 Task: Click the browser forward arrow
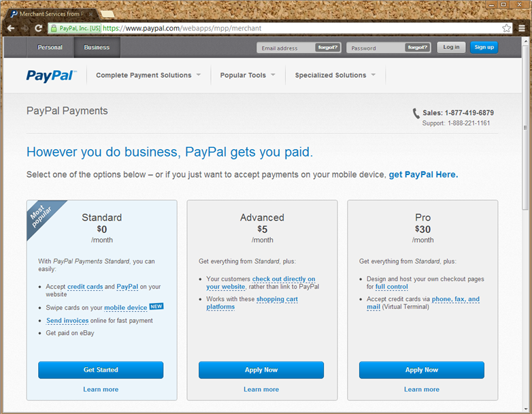coord(24,28)
